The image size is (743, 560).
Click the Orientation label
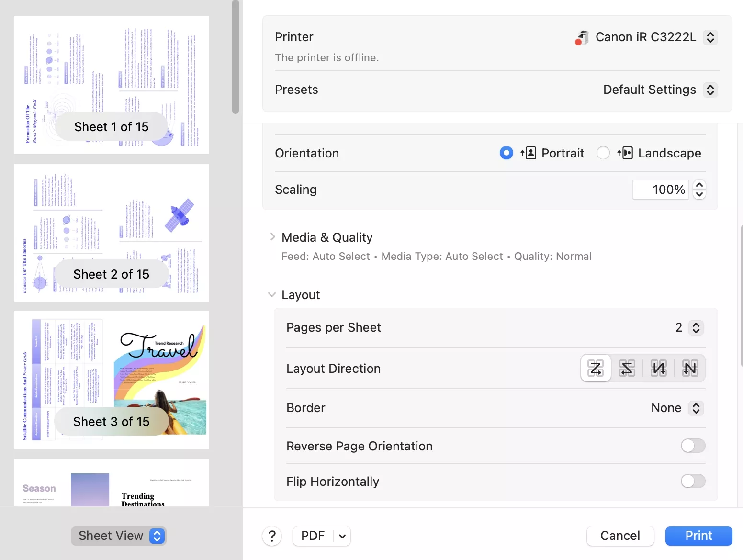[307, 153]
